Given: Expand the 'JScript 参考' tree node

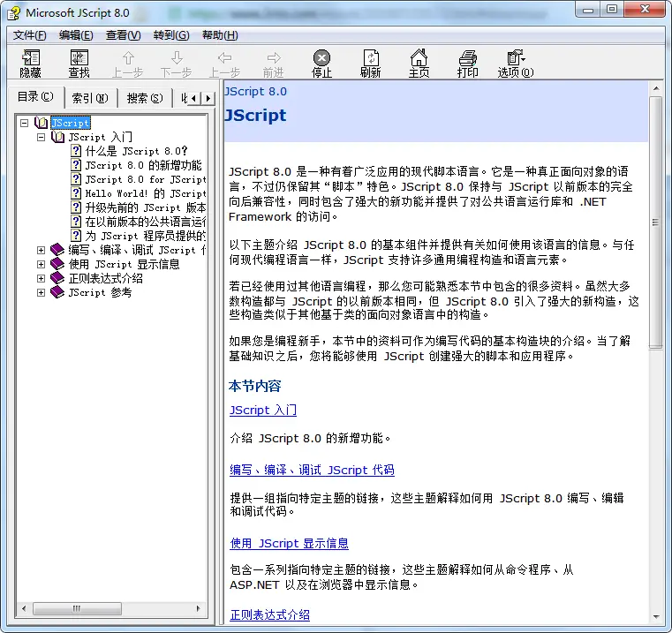Looking at the screenshot, I should pos(41,292).
